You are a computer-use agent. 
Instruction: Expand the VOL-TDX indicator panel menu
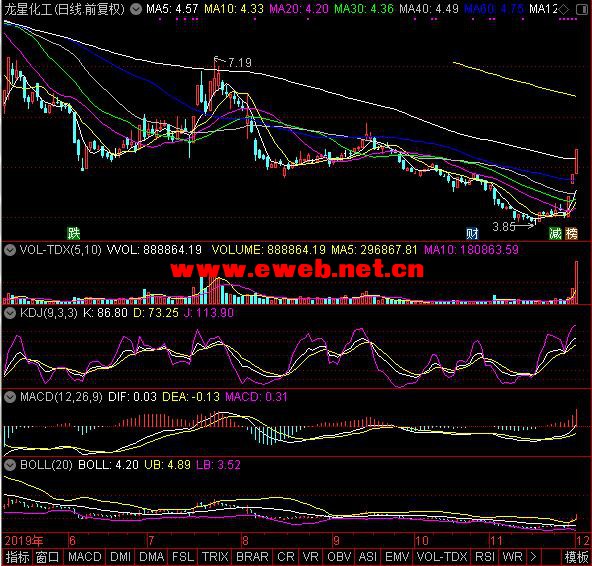[x=9, y=250]
